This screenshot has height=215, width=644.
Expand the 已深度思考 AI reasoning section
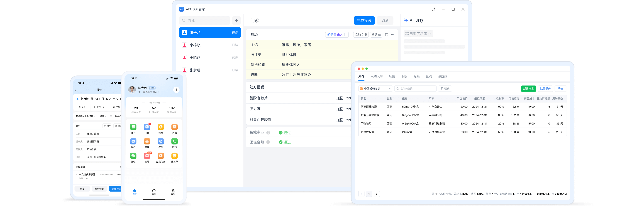[x=418, y=34]
